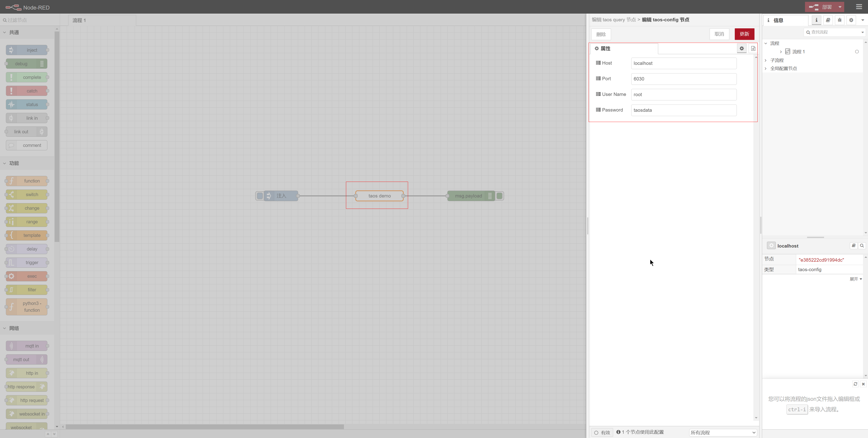Image resolution: width=868 pixels, height=438 pixels.
Task: Click the 更新 update button
Action: pyautogui.click(x=744, y=34)
